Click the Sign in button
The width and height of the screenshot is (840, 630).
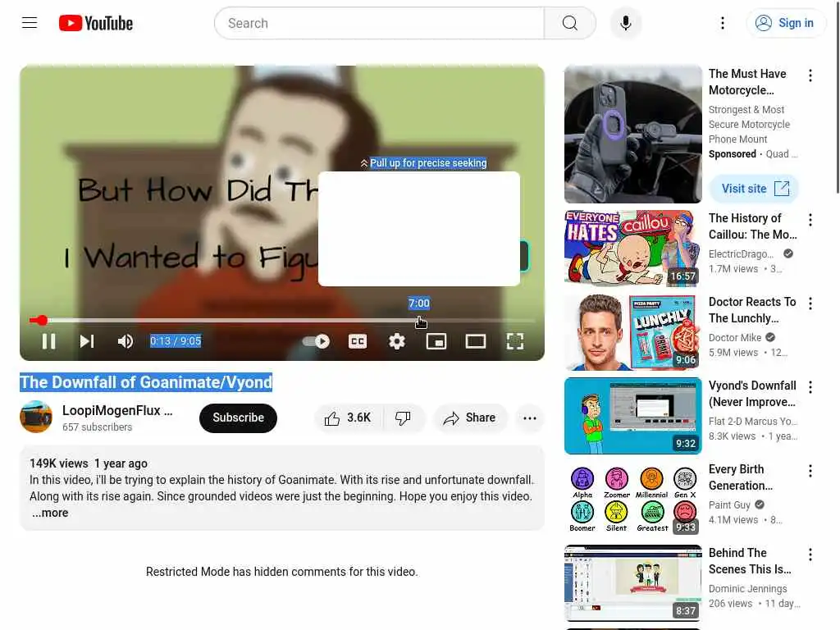click(786, 23)
